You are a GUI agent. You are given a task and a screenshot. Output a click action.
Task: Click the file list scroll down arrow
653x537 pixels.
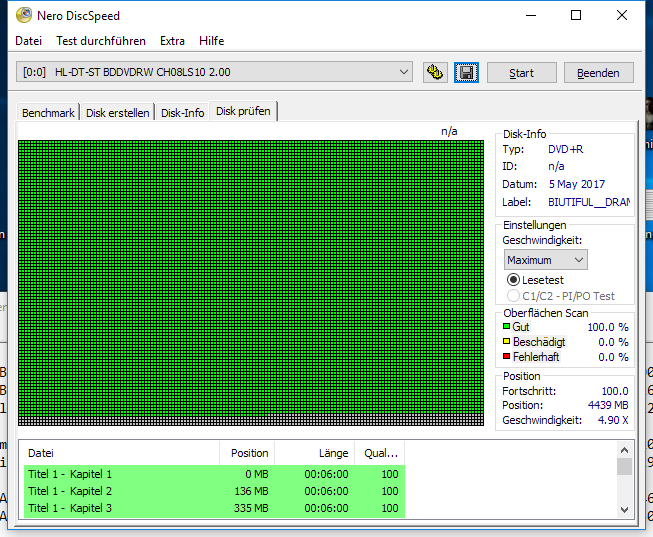tap(624, 510)
